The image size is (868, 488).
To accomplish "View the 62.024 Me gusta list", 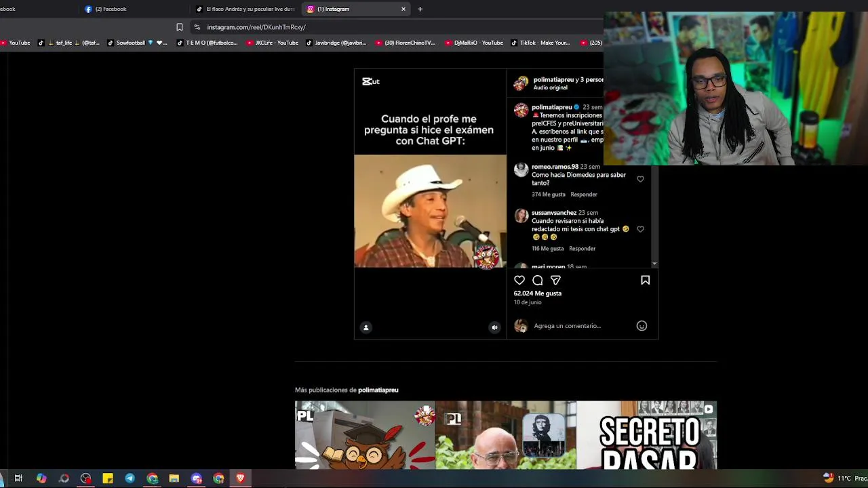I will coord(538,293).
